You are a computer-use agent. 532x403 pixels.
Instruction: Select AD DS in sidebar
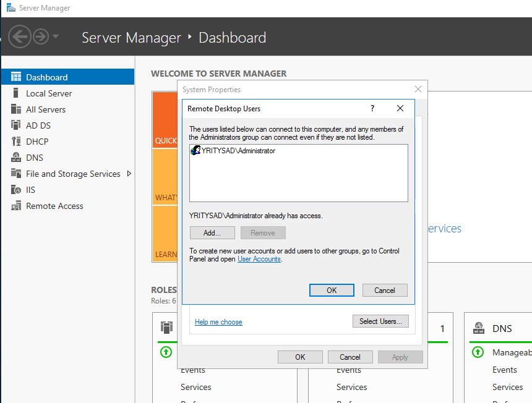click(38, 125)
